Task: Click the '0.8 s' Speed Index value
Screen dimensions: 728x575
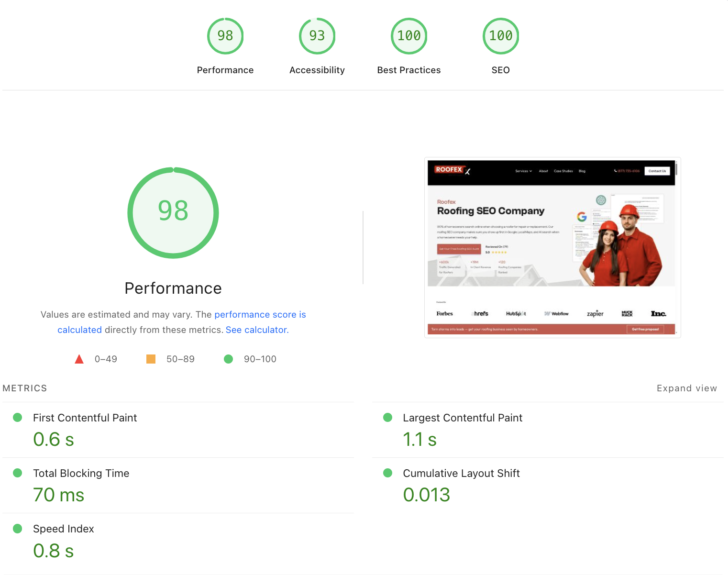Action: click(x=54, y=551)
